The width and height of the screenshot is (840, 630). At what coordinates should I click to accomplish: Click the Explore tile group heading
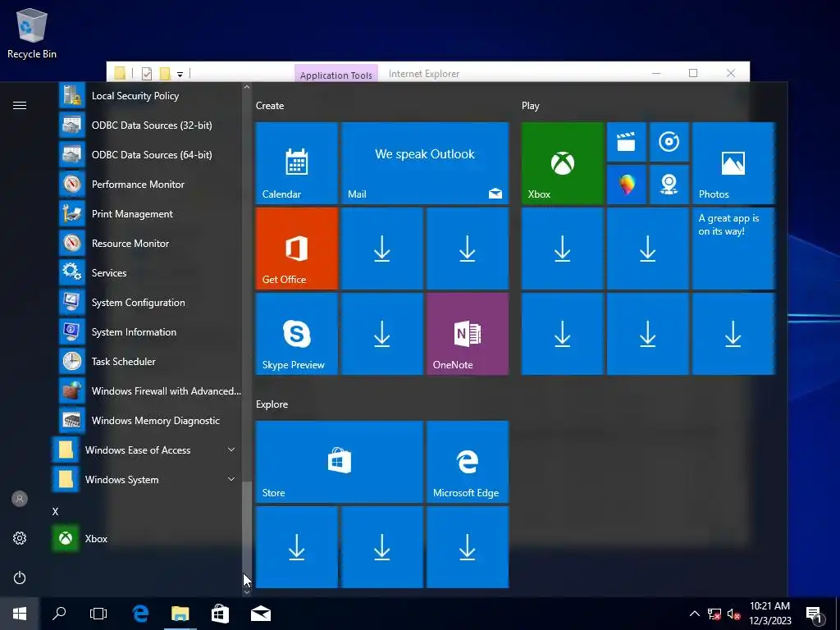pos(272,404)
